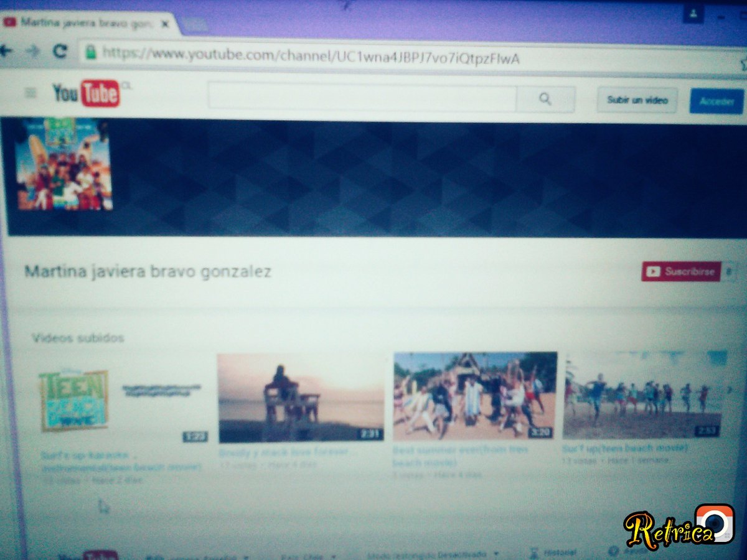Click Subir un video button

point(637,100)
